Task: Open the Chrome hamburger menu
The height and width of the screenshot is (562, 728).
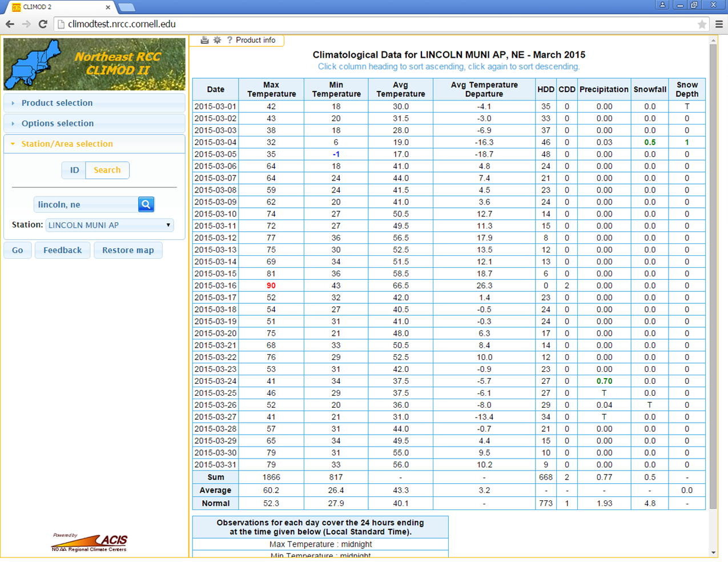Action: pyautogui.click(x=719, y=24)
